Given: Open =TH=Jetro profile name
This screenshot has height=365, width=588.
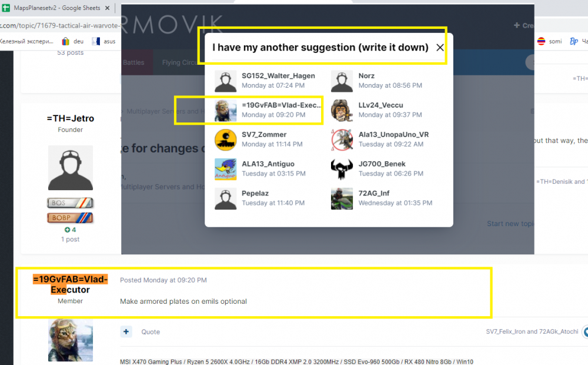Looking at the screenshot, I should tap(71, 118).
